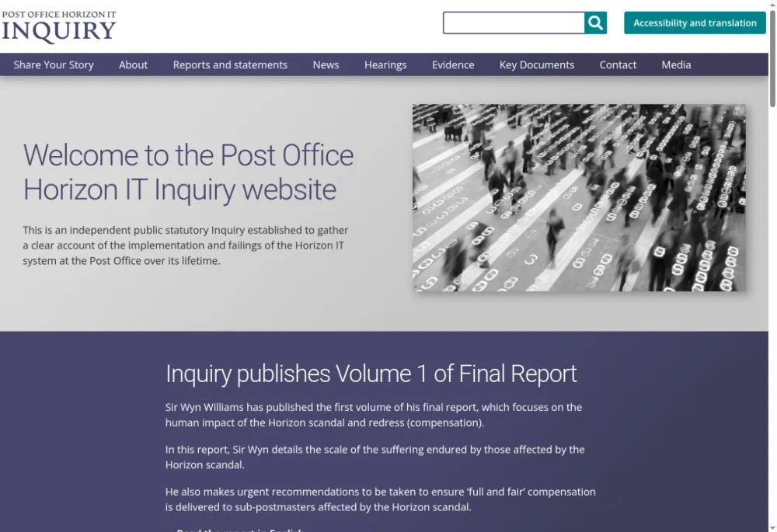
Task: Click the paragraph starting 'Sir Wyn Williams has published'
Action: (374, 415)
